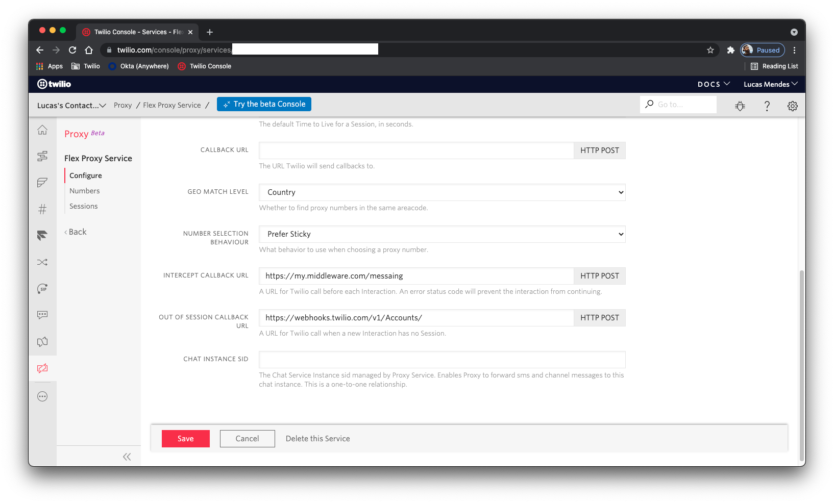Select Sessions in the Proxy service menu
Image resolution: width=834 pixels, height=504 pixels.
coord(84,206)
